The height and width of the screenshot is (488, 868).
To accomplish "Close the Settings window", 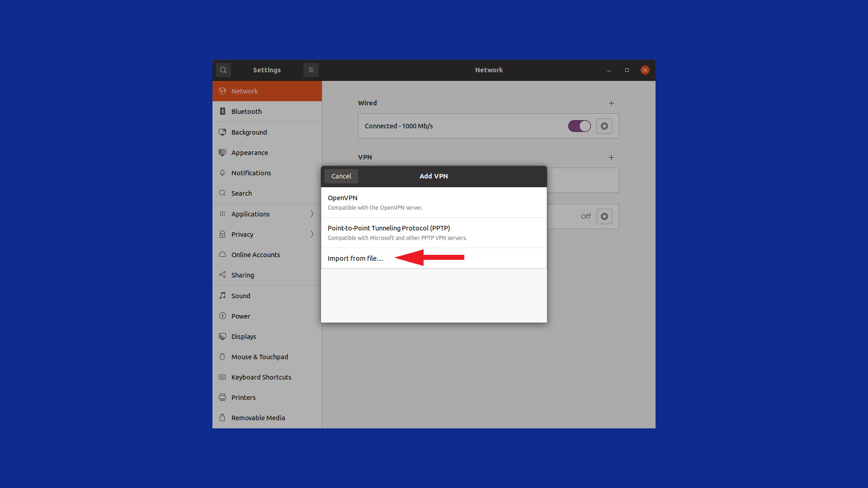I will point(645,70).
